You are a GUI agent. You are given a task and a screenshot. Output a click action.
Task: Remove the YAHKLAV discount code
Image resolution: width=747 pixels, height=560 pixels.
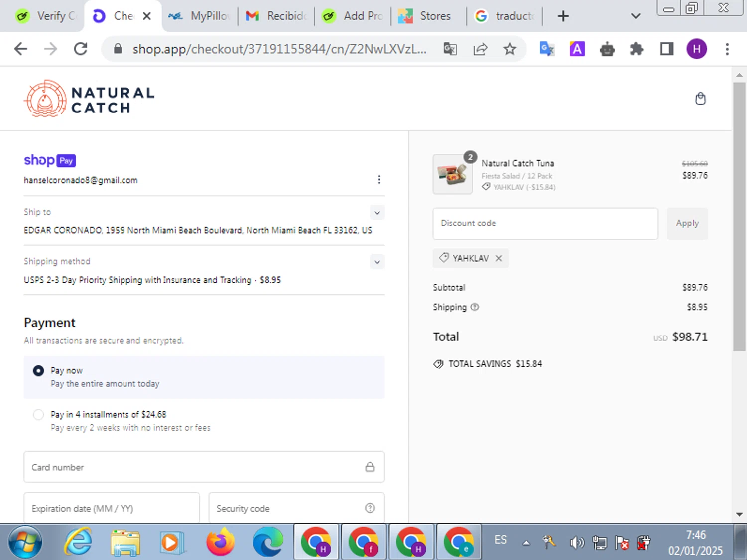pos(499,258)
